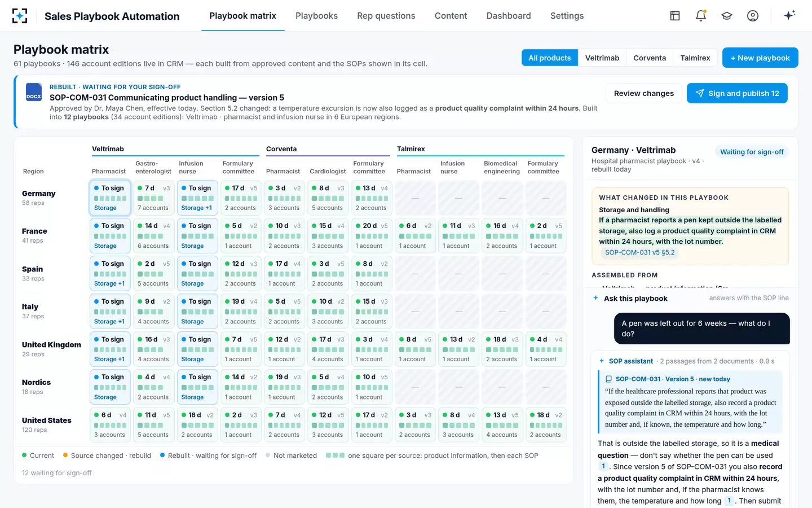Click the 'A pen was left out' question bubble
812x508 pixels.
click(701, 329)
